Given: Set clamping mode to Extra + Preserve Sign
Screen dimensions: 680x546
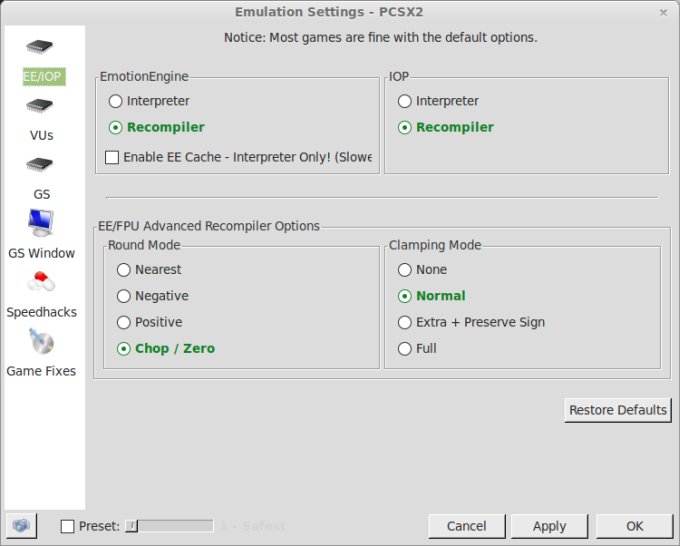Looking at the screenshot, I should pyautogui.click(x=405, y=322).
